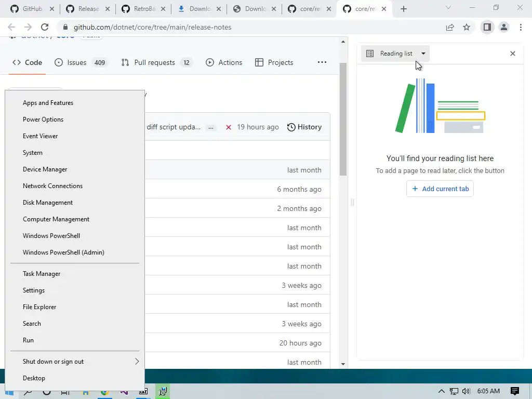
Task: Open Settings from the menu
Action: click(75, 290)
